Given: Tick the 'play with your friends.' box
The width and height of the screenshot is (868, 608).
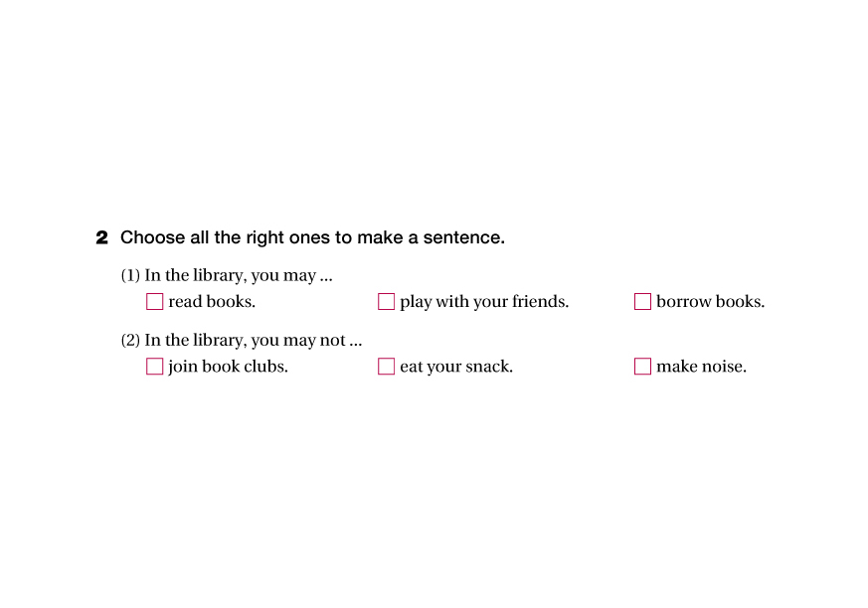Looking at the screenshot, I should [386, 302].
